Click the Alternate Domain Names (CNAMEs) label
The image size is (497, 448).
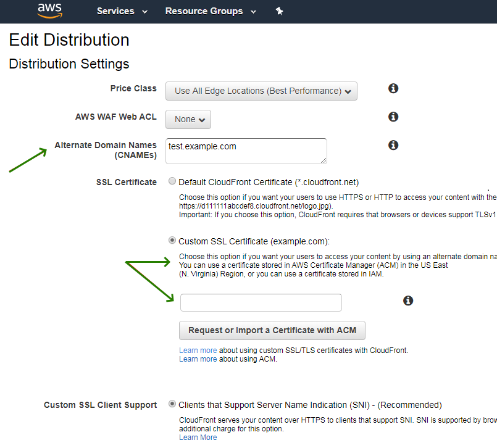106,150
